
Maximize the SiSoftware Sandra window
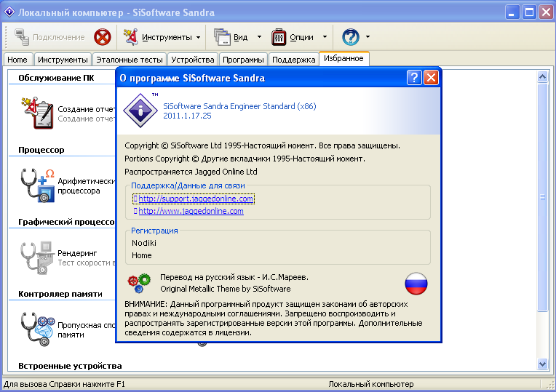coord(529,12)
